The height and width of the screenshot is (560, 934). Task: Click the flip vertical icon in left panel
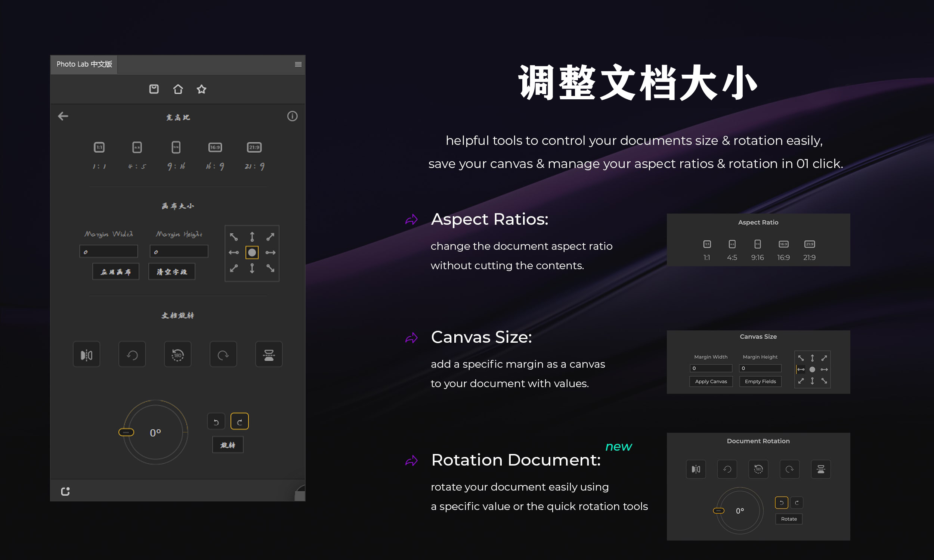(x=269, y=354)
